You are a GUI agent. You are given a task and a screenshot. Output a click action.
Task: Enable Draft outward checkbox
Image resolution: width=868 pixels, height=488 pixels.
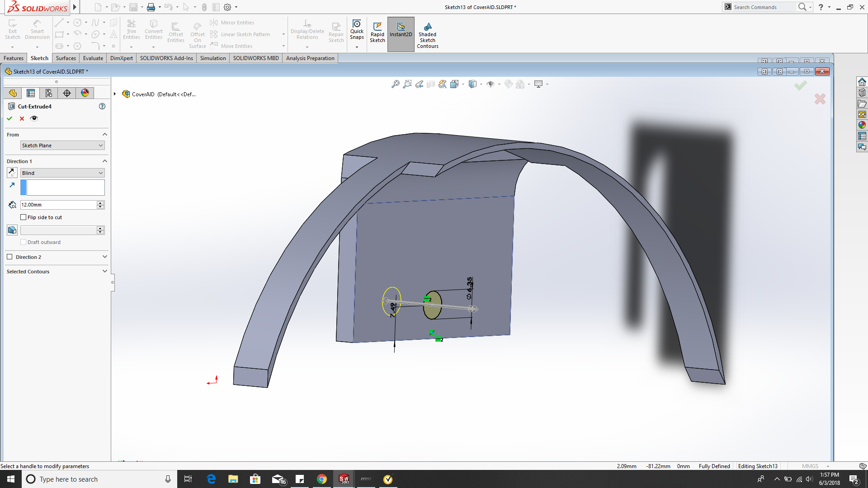tap(24, 242)
